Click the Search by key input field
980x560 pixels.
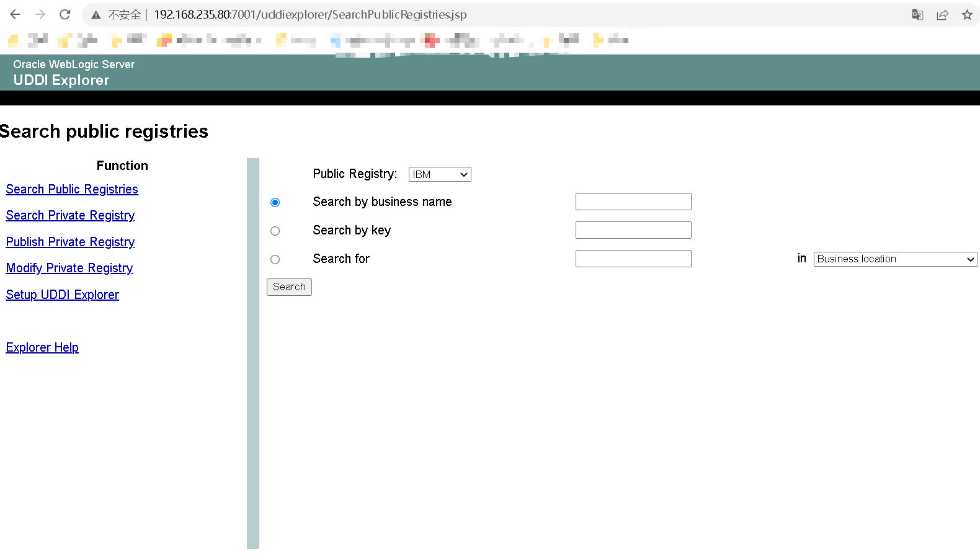point(633,230)
